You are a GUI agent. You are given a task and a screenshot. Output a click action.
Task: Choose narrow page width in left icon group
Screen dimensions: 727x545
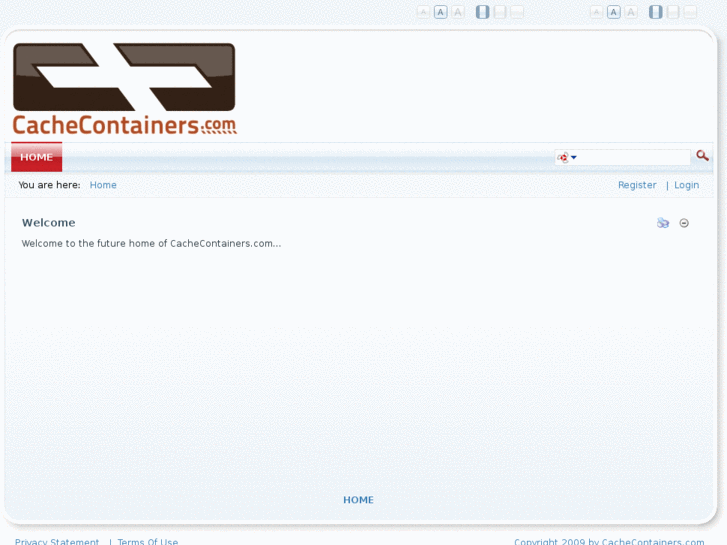483,12
